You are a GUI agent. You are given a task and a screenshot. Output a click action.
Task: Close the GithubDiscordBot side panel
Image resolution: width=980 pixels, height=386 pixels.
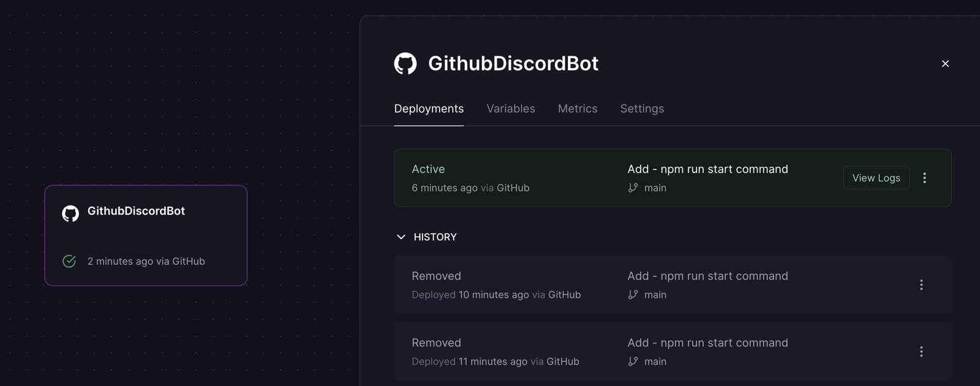pos(945,64)
